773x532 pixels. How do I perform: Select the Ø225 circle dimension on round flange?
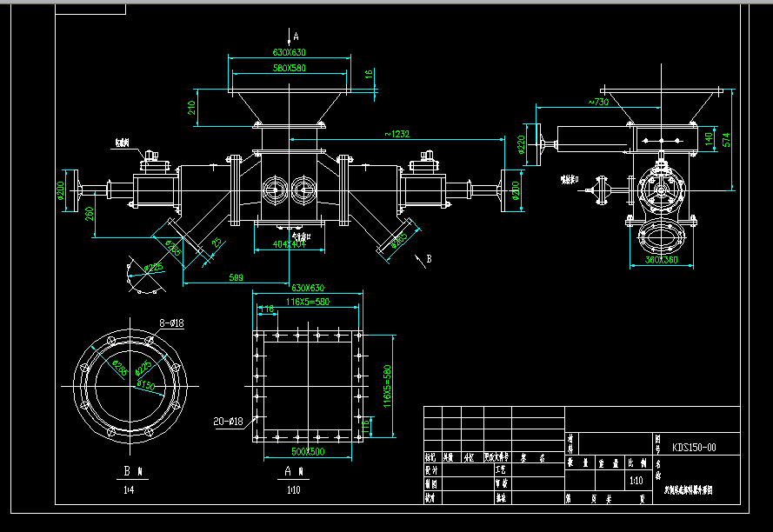coord(142,369)
